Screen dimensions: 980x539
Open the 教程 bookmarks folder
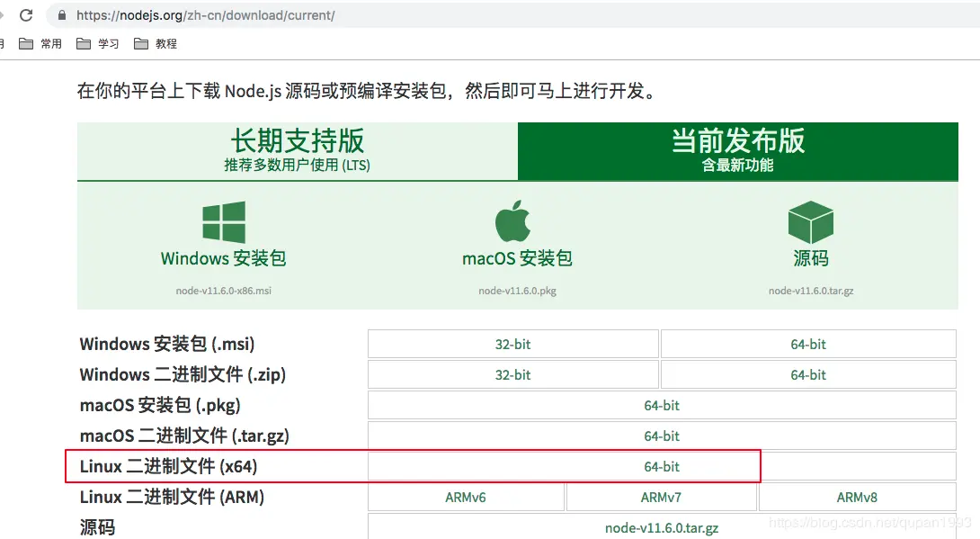pos(156,44)
